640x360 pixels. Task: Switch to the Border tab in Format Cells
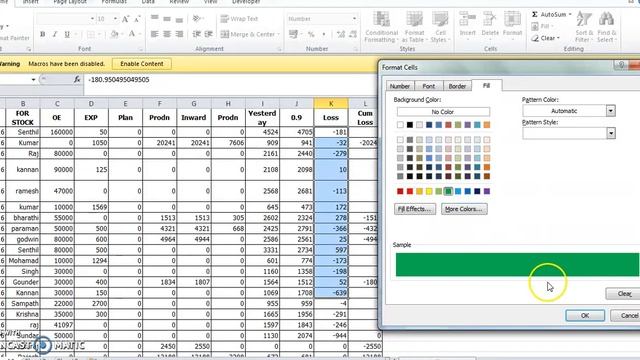[x=457, y=86]
